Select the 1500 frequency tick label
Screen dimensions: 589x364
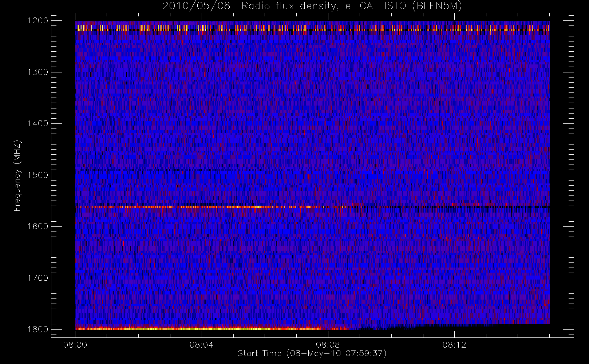[x=38, y=175]
